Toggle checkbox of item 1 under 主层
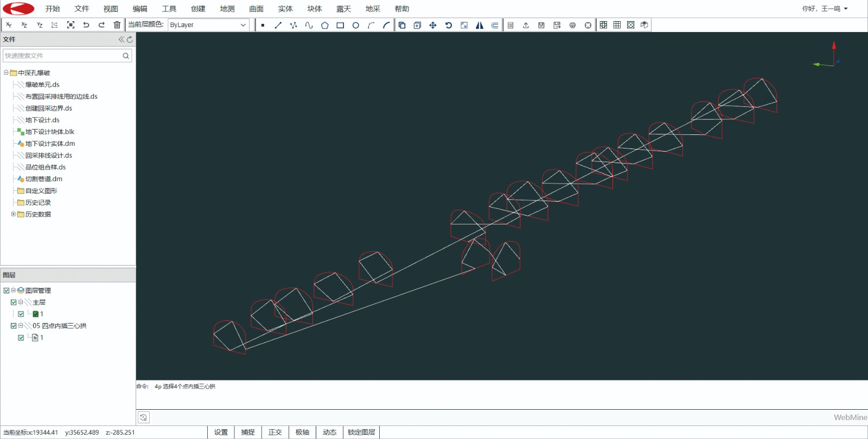 [21, 314]
